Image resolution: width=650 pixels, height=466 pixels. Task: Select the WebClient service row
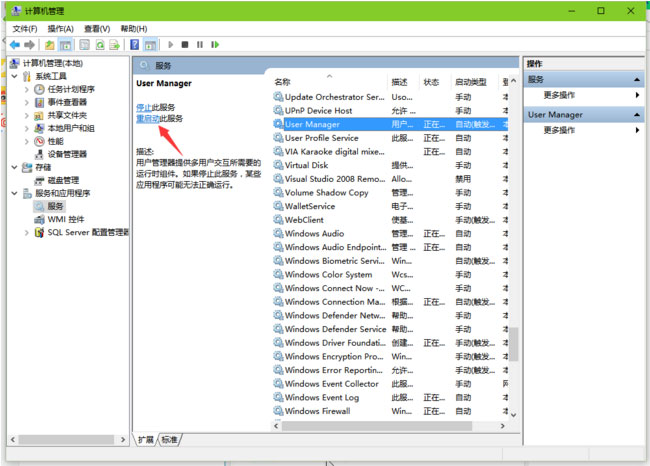[x=390, y=220]
